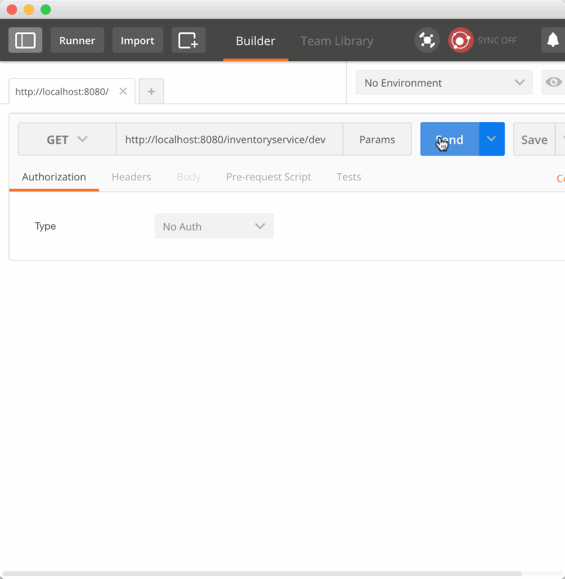The height and width of the screenshot is (579, 565).
Task: Switch to the Builder tab
Action: pos(256,41)
